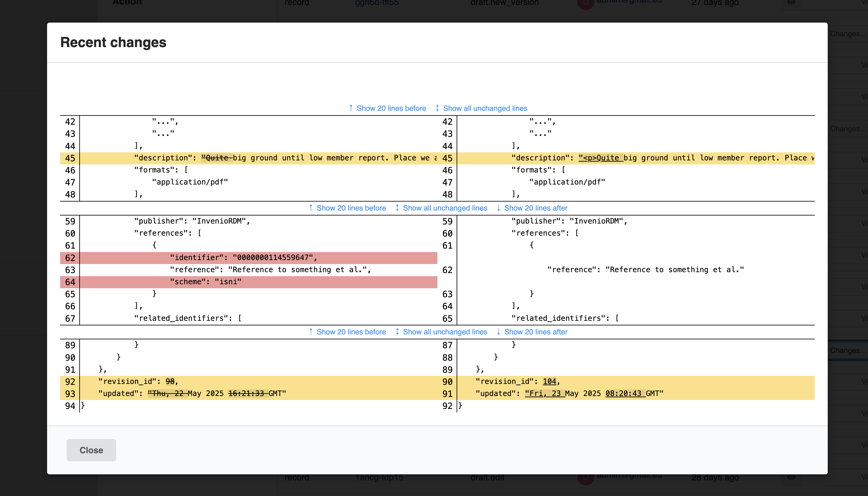Viewport: 868px width, 496px height.
Task: Click the struck-through "Quite" in old description line
Action: (217, 158)
